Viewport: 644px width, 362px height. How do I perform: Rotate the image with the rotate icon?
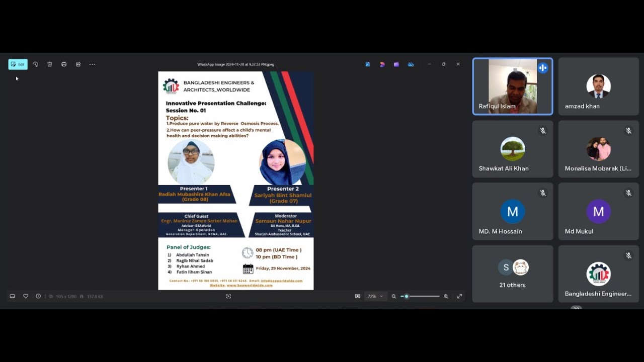pos(35,64)
